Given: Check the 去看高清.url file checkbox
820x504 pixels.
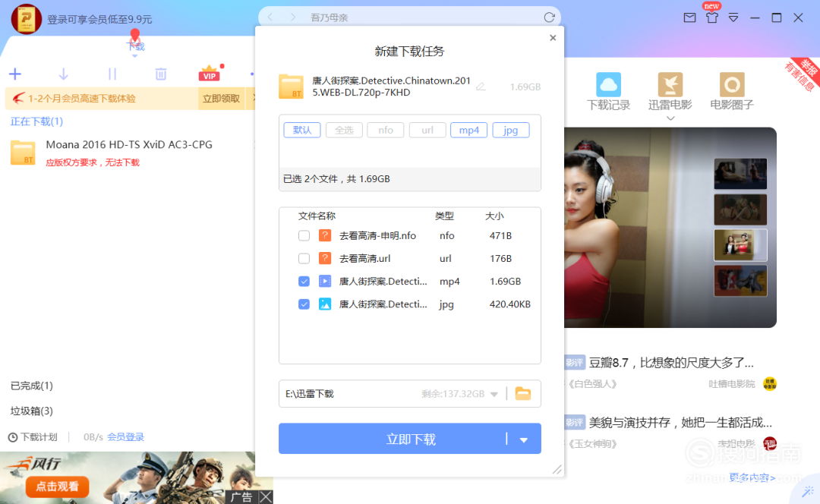Looking at the screenshot, I should pos(304,258).
